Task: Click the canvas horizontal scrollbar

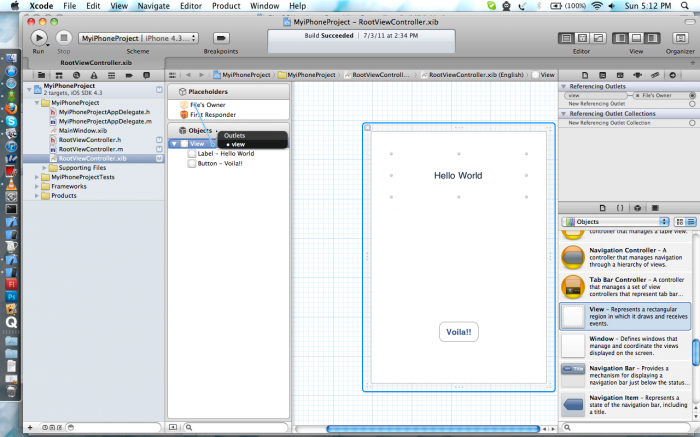Action: [x=433, y=429]
